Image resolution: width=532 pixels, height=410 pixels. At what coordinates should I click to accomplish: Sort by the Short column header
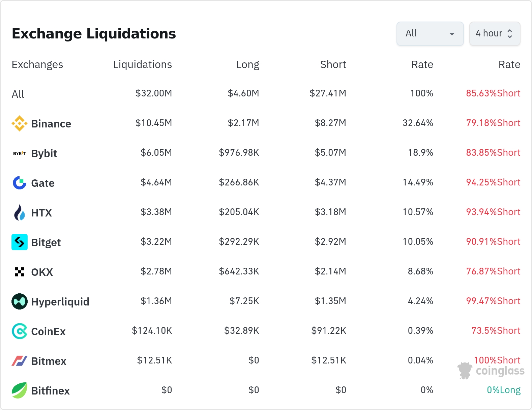pyautogui.click(x=333, y=64)
